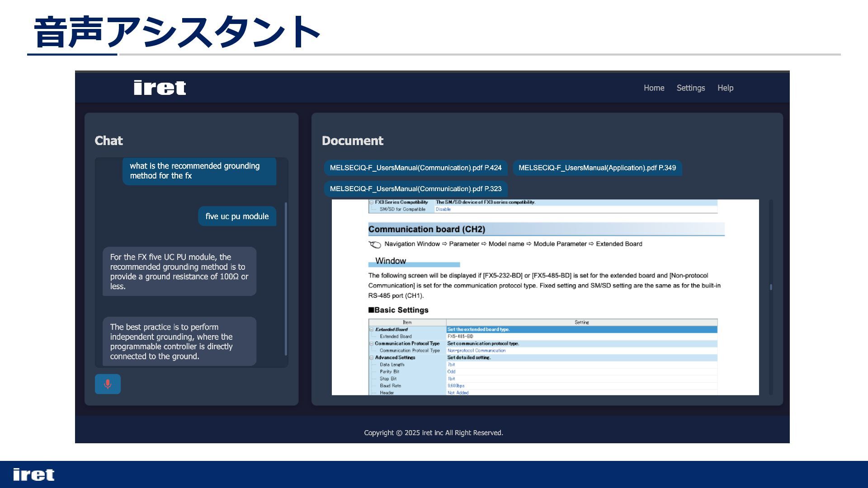Click the independent grounding best practice reply
The height and width of the screenshot is (488, 868).
179,342
